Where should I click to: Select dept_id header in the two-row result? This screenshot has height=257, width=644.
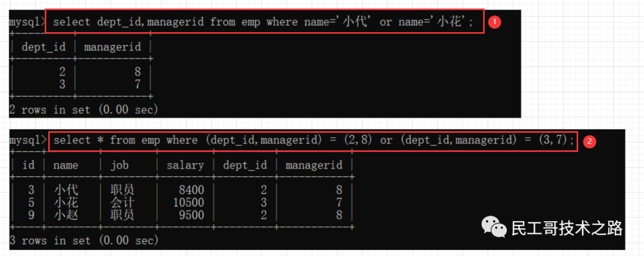[x=44, y=47]
